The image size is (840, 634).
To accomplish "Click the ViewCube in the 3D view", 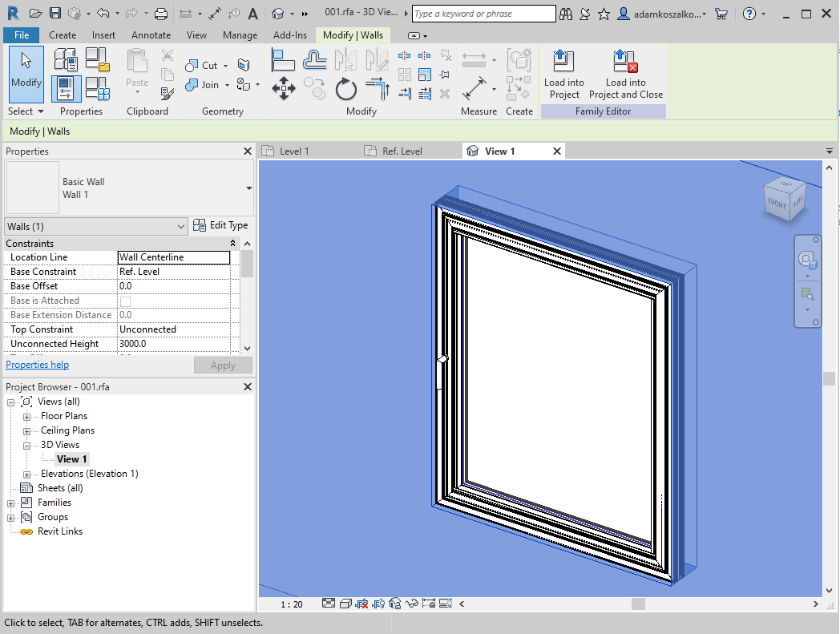I will pyautogui.click(x=784, y=200).
